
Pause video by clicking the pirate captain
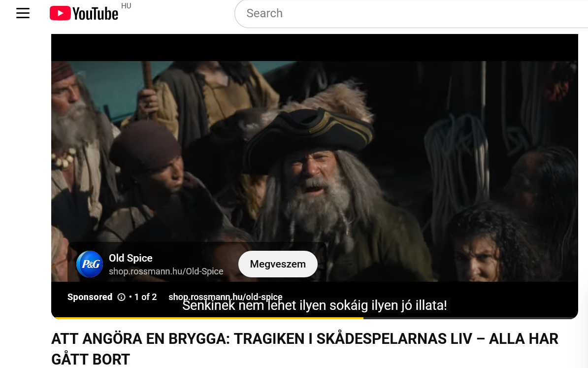click(x=315, y=192)
